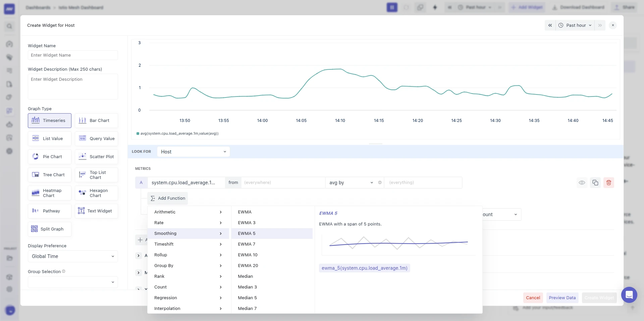The height and width of the screenshot is (321, 644).
Task: Open the Group Selection dropdown
Action: click(73, 282)
